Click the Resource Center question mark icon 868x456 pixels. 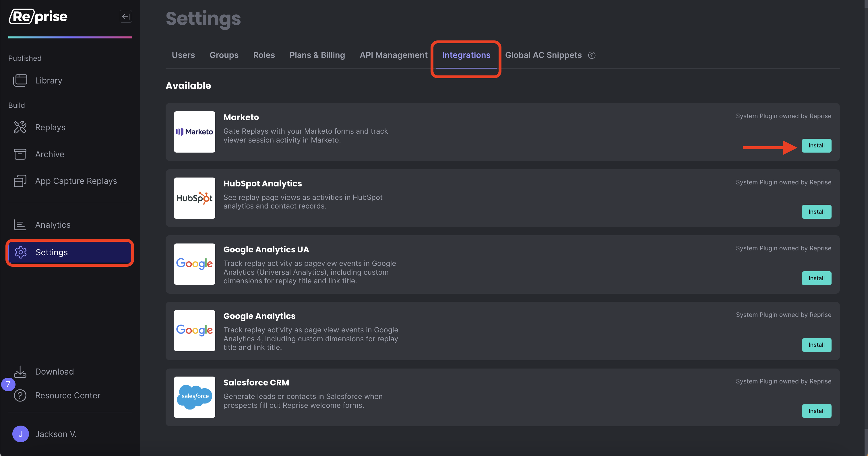20,395
